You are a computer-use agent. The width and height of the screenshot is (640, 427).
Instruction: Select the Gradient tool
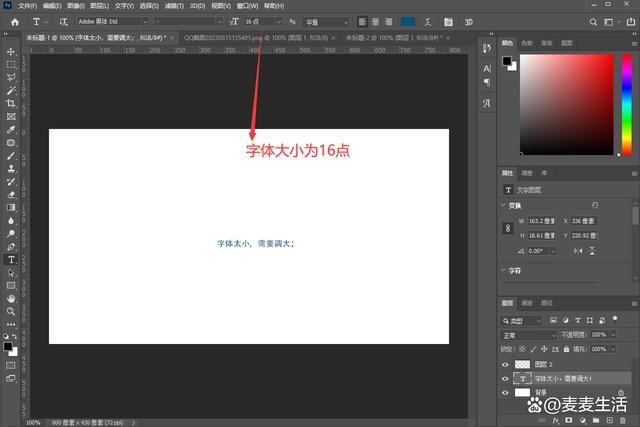pyautogui.click(x=11, y=208)
